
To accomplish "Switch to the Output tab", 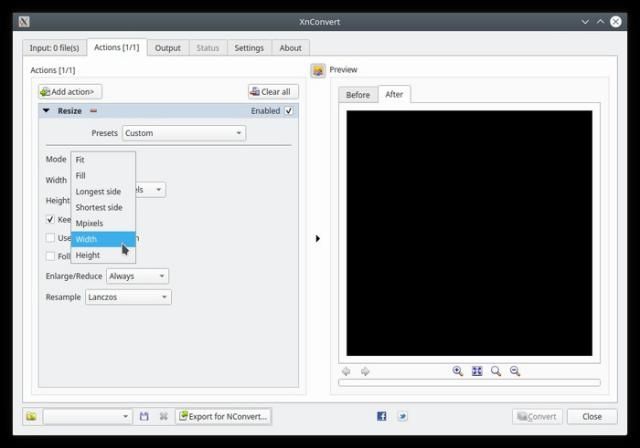I will point(168,47).
